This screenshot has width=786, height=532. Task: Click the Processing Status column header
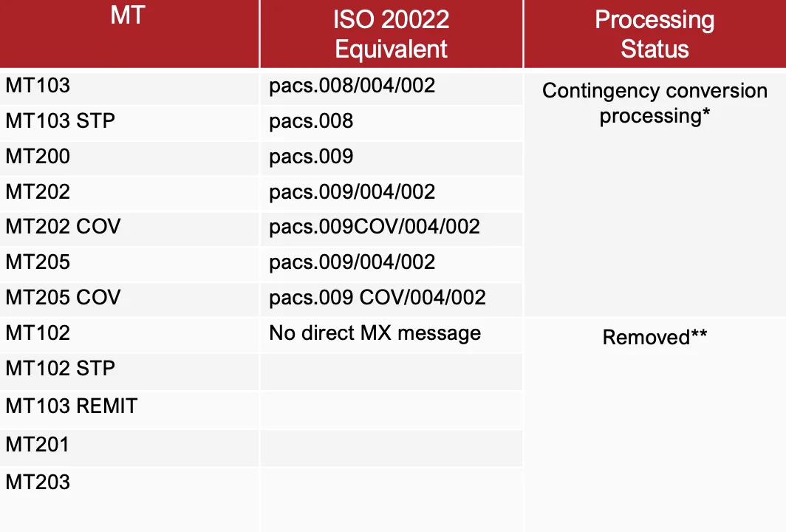[x=655, y=34]
